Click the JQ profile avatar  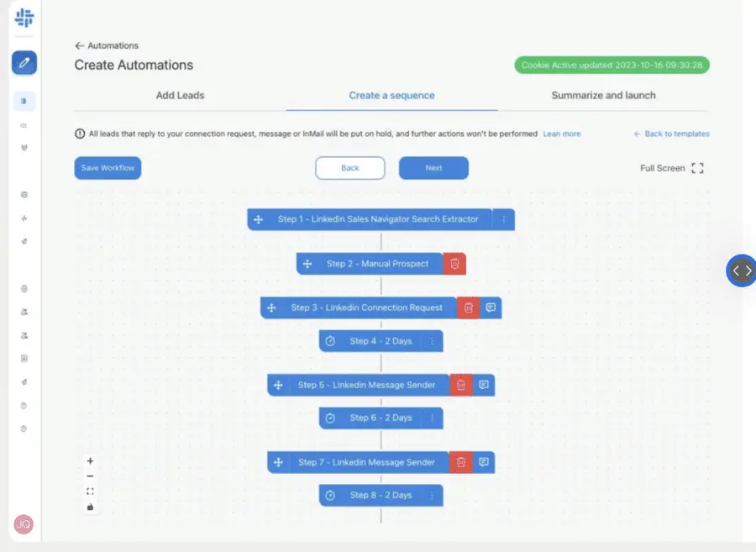click(x=24, y=524)
